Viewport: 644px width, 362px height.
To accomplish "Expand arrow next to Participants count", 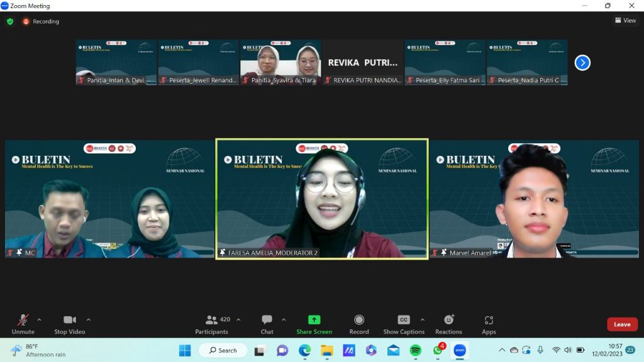I will click(238, 319).
